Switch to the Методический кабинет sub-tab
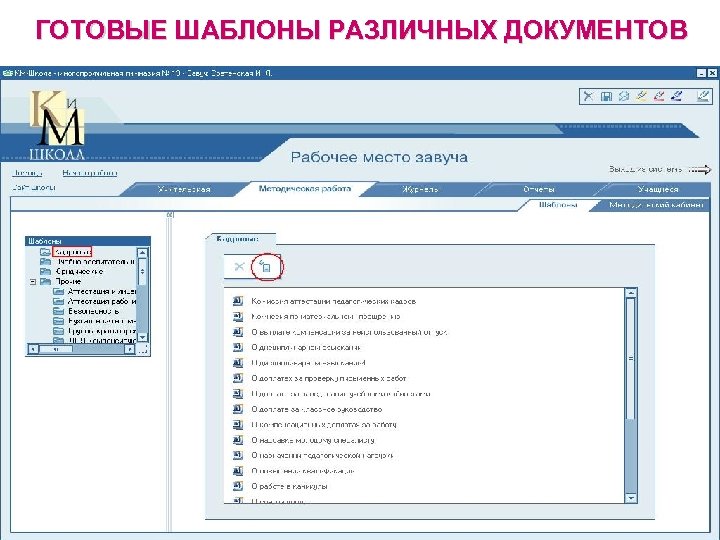720x540 pixels. point(656,205)
